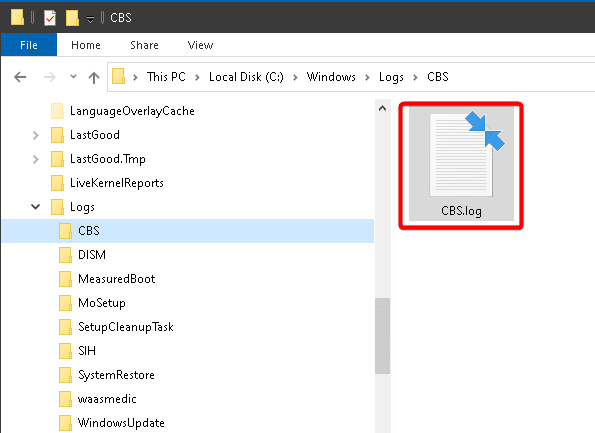Open Customize Quick Access Toolbar dropdown
This screenshot has height=433, width=595.
click(x=90, y=18)
